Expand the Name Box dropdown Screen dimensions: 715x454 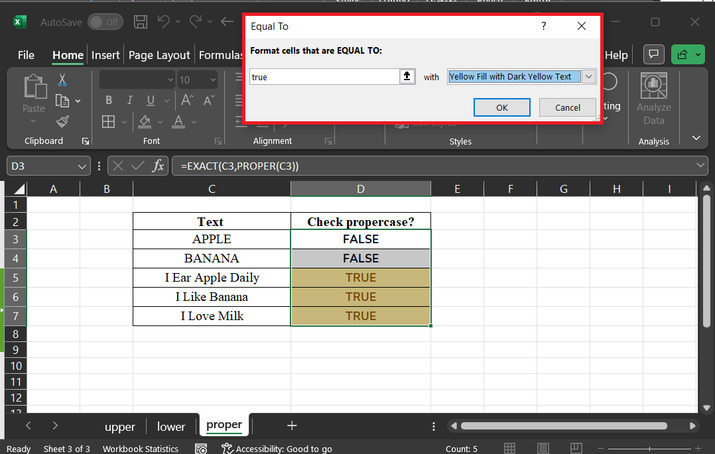pyautogui.click(x=82, y=165)
